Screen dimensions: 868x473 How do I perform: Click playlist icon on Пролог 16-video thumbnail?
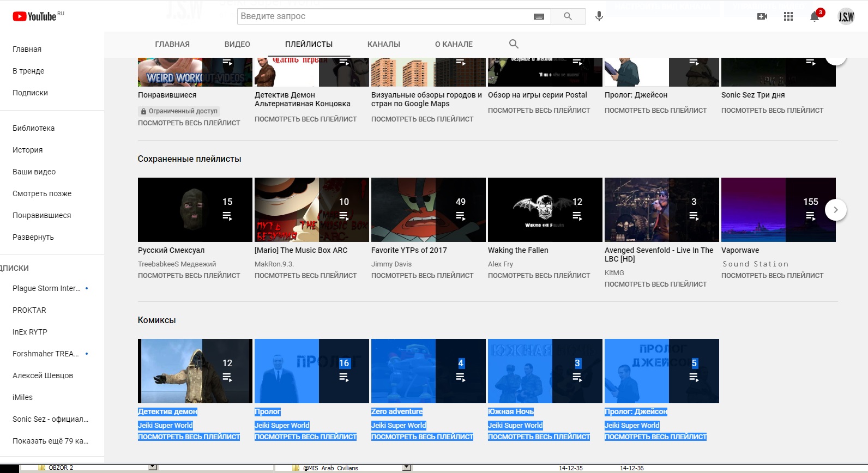point(344,378)
